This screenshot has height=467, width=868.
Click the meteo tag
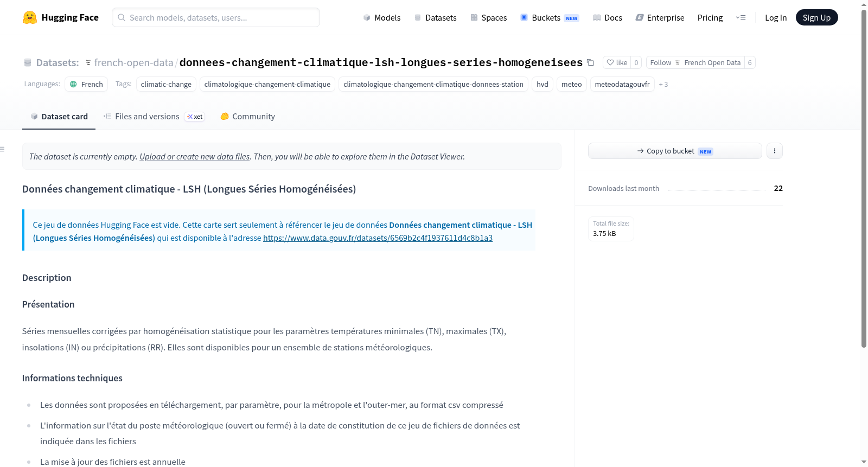[x=572, y=84]
